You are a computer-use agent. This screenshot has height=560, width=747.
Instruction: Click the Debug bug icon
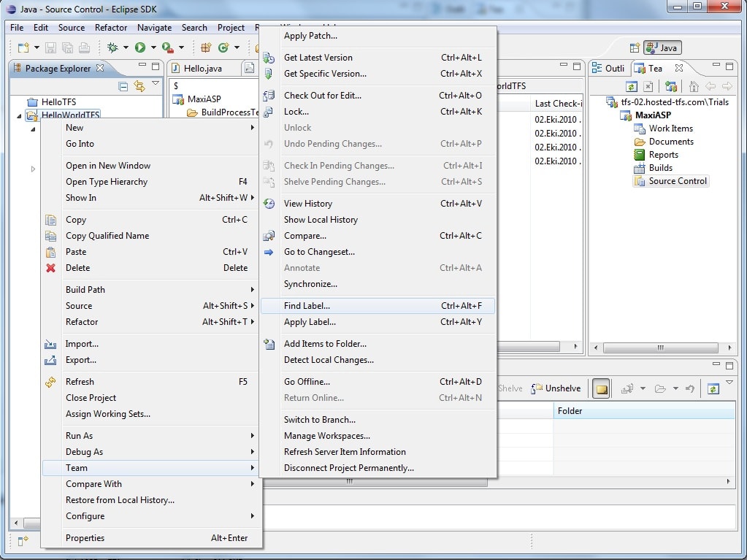coord(113,47)
